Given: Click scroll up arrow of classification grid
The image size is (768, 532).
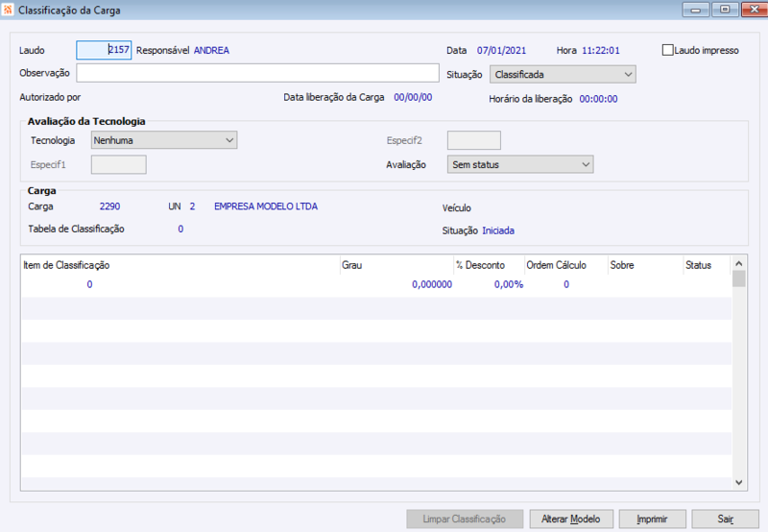Looking at the screenshot, I should 739,263.
